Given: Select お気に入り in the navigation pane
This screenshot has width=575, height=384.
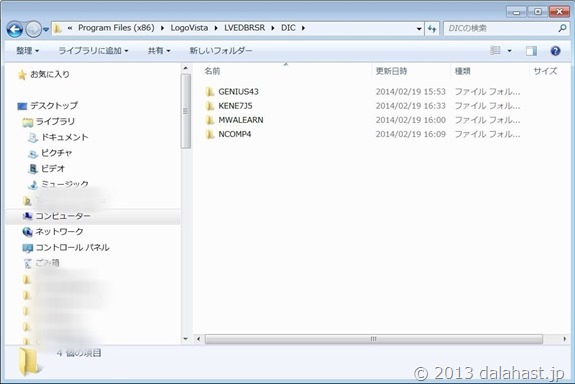Looking at the screenshot, I should tap(50, 74).
